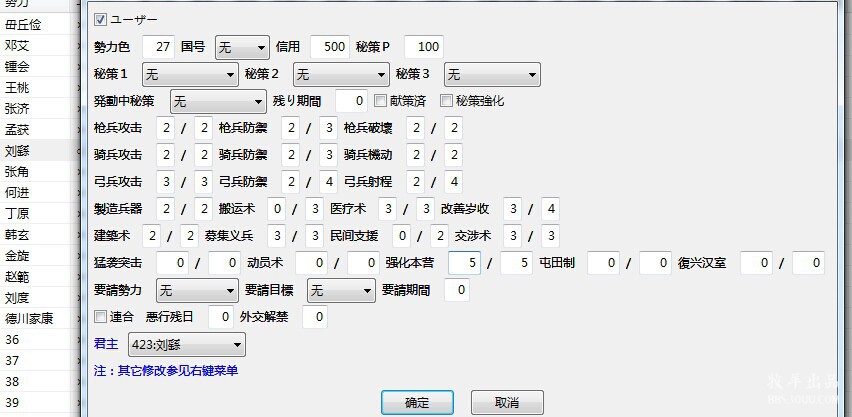Click the 残り期間 input field
The height and width of the screenshot is (417, 852).
[351, 101]
